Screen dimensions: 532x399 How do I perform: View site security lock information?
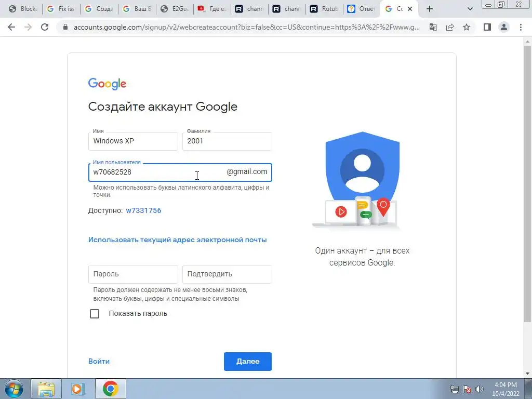(x=65, y=27)
